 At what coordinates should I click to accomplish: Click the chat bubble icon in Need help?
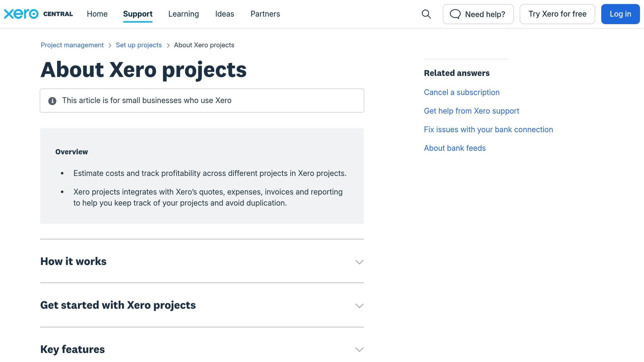455,14
